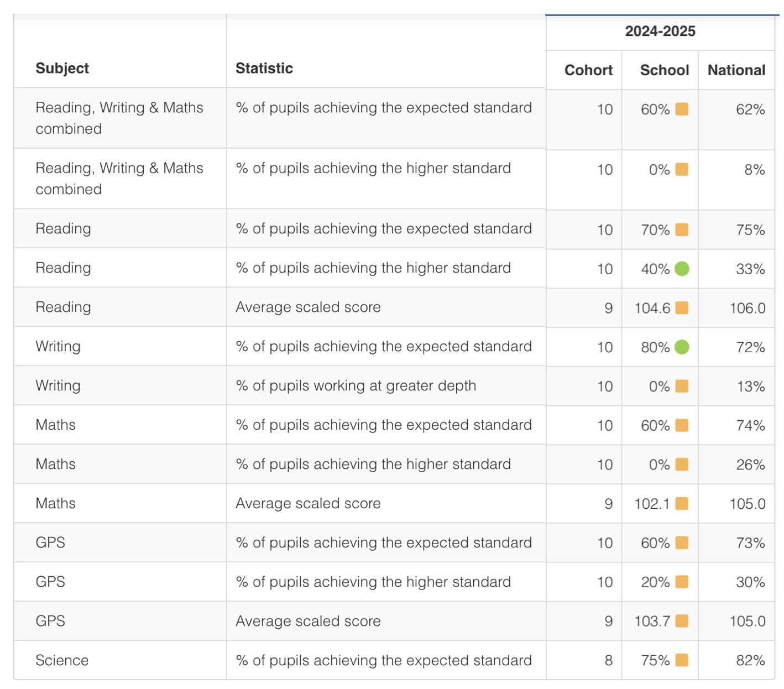This screenshot has height=689, width=784.
Task: Click cohort value 8 in Science row
Action: coord(608,660)
